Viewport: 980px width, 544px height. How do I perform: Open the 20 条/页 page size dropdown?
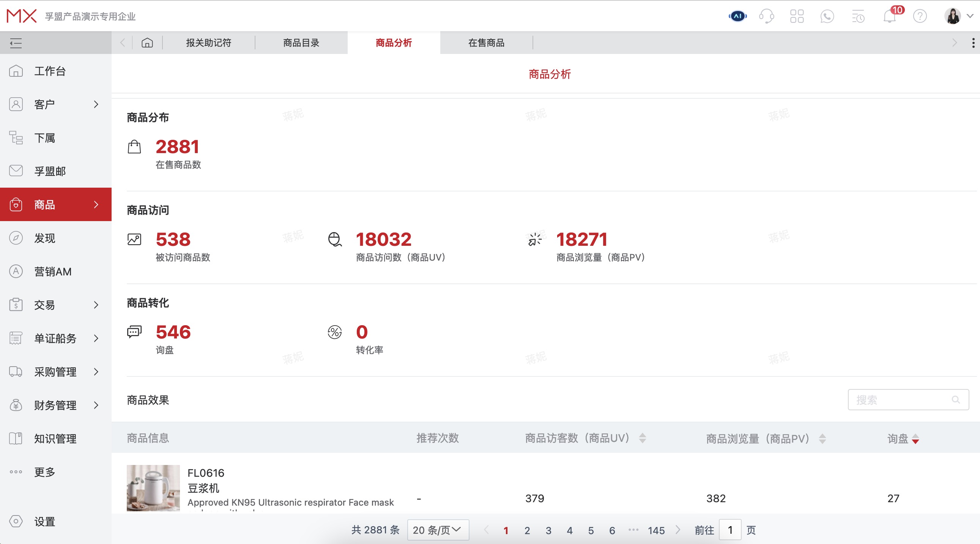pos(438,530)
